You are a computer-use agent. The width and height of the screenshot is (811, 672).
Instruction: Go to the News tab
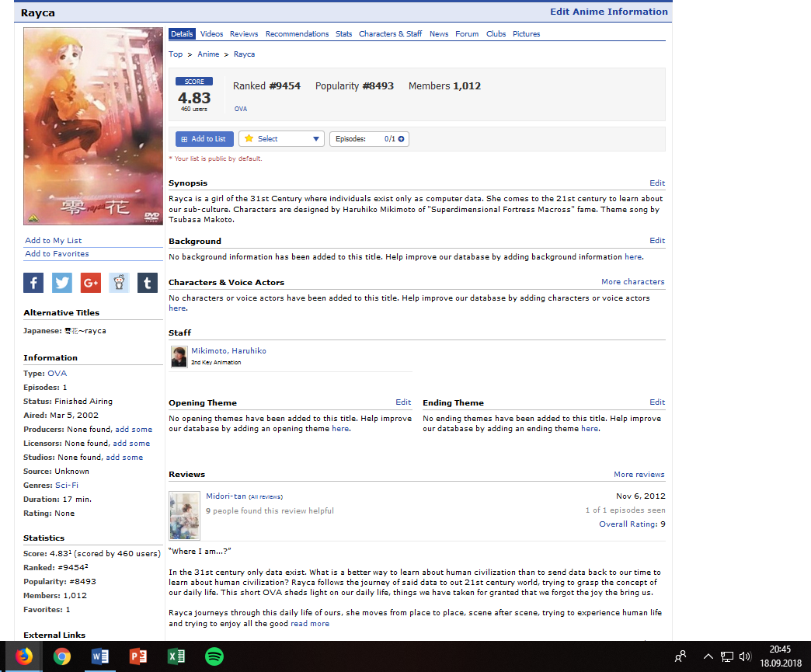tap(439, 33)
